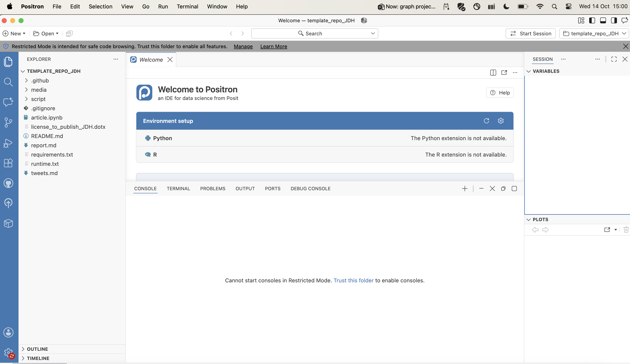This screenshot has width=630, height=364.
Task: Open Source Control view
Action: click(x=8, y=122)
